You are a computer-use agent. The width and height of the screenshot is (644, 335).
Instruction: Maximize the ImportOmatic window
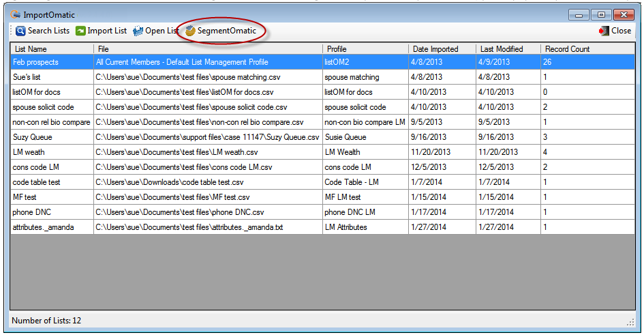click(601, 15)
